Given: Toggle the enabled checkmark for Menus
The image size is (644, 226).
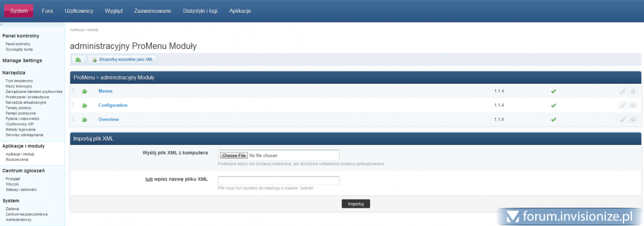Looking at the screenshot, I should point(553,91).
